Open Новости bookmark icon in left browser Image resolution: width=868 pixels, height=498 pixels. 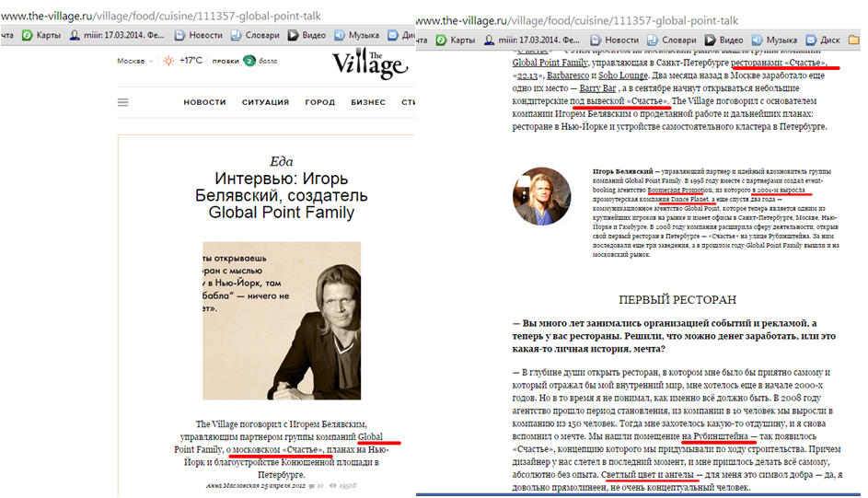[x=179, y=35]
